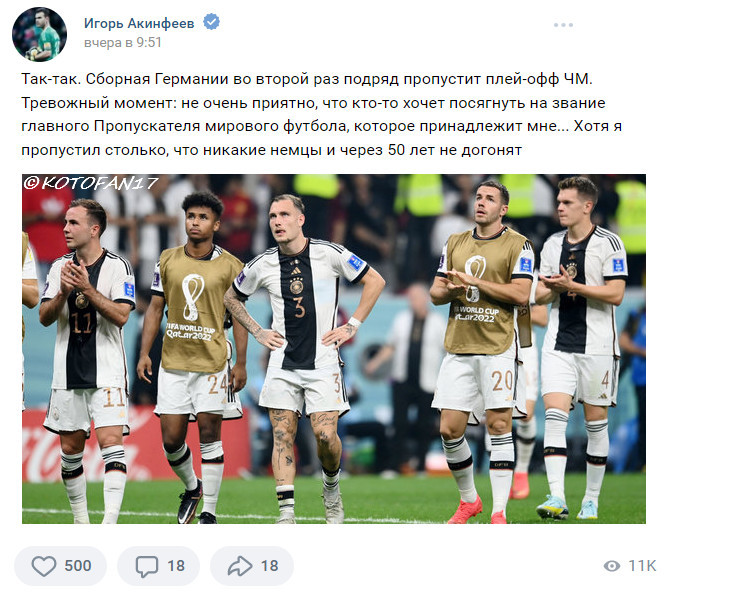Viewport: 730px width, 593px height.
Task: Click the like button showing 500
Action: click(x=61, y=566)
